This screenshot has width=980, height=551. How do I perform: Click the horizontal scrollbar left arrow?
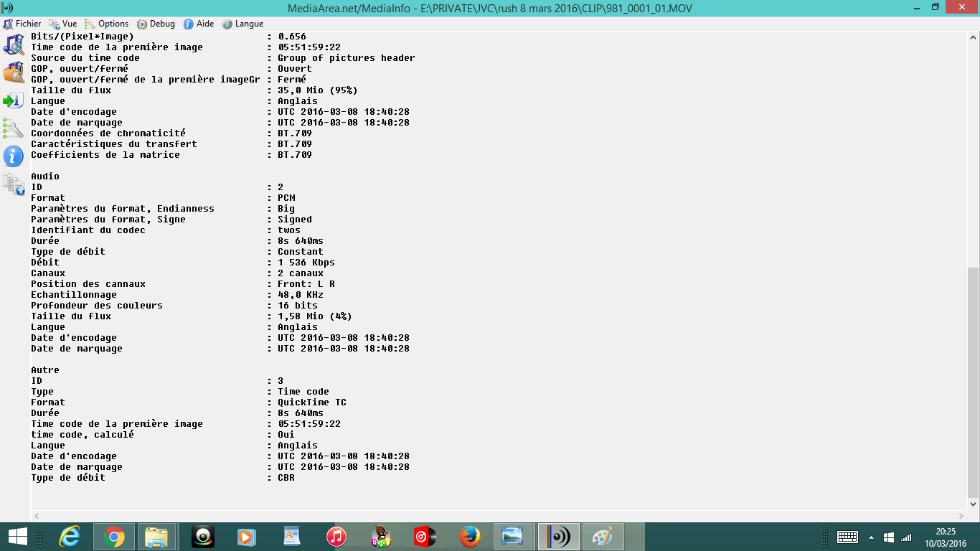point(37,516)
